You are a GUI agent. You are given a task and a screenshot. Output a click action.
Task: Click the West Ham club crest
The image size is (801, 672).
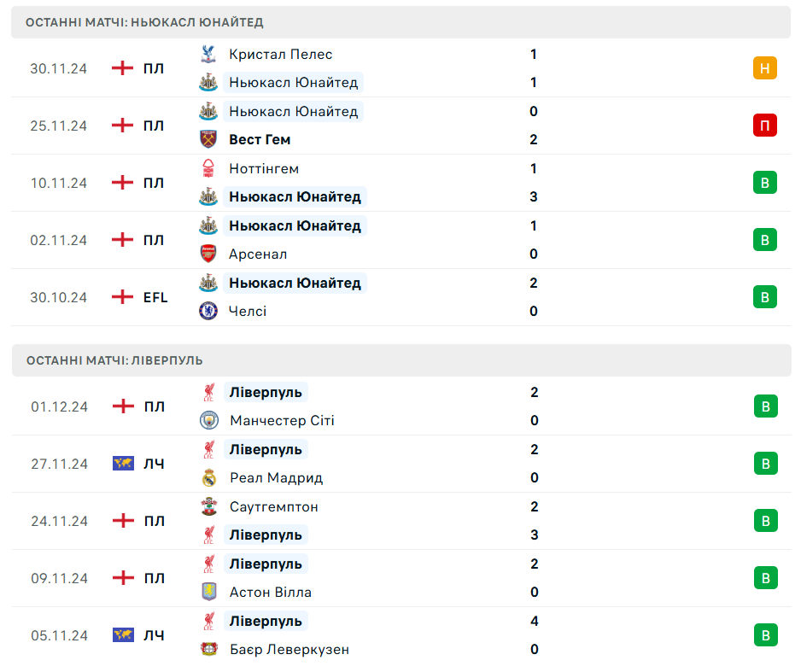208,140
